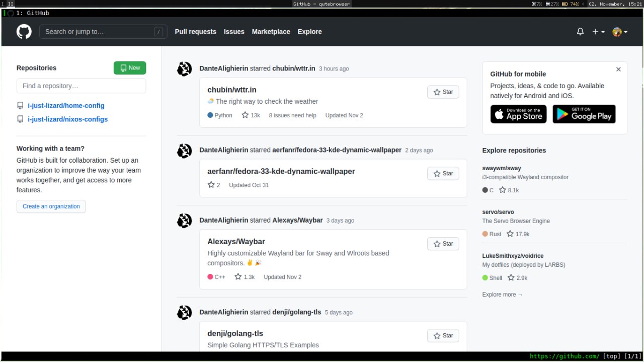Open servo/servo repository
The width and height of the screenshot is (644, 362).
pyautogui.click(x=498, y=212)
